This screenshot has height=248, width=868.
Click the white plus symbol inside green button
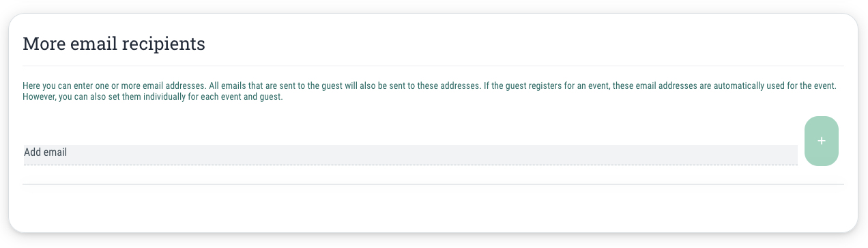[822, 141]
